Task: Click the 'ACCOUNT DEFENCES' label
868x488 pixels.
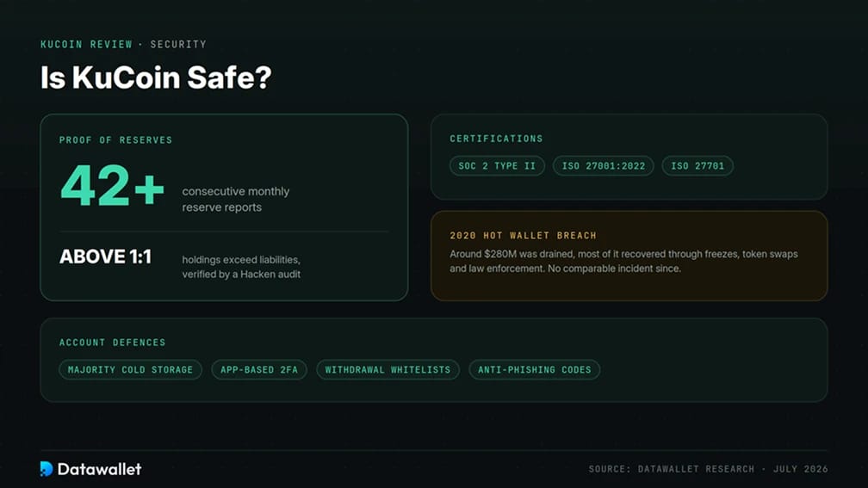Action: click(x=112, y=343)
